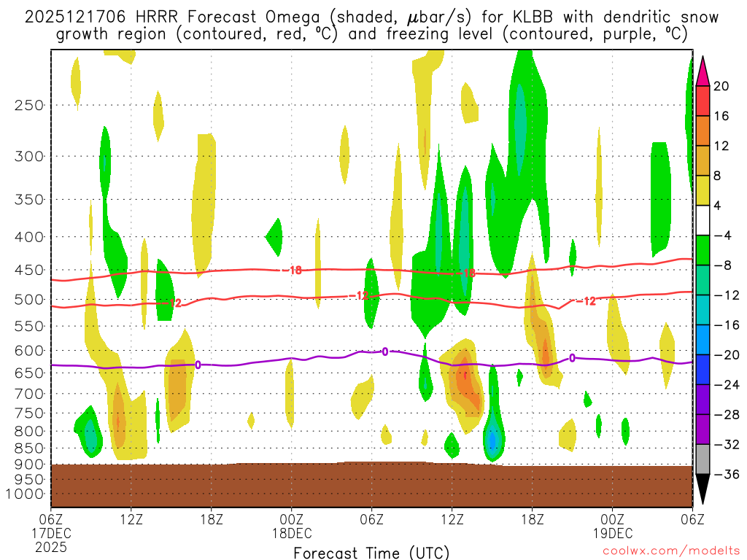Click the colorbar value label -20
Image resolution: width=747 pixels, height=560 pixels.
click(x=727, y=355)
